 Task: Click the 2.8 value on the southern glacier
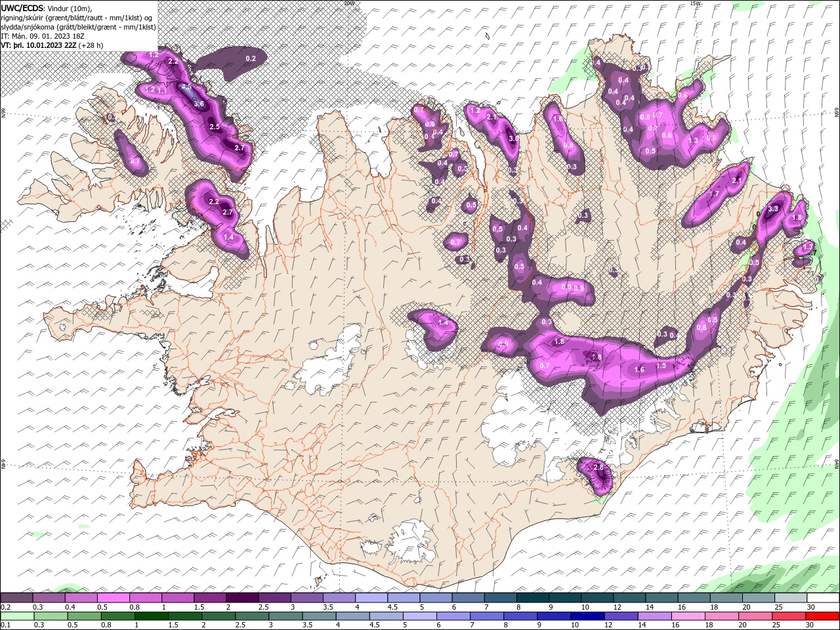click(598, 467)
